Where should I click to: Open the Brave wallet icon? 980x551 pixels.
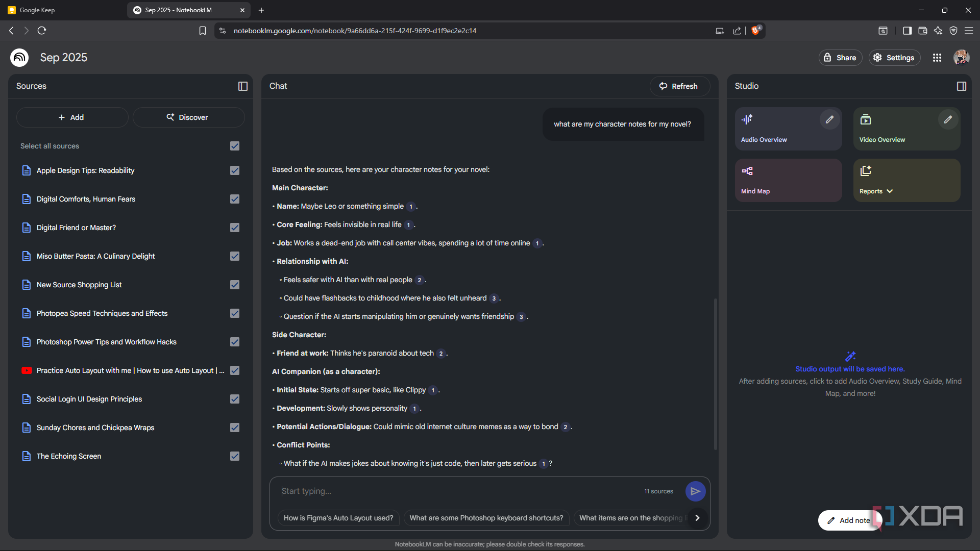(x=922, y=31)
